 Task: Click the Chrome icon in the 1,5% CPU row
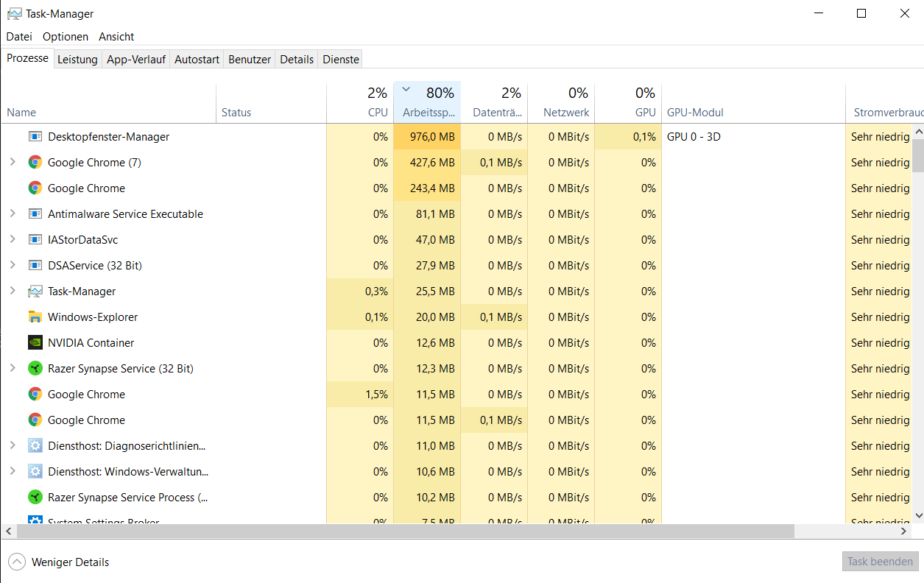tap(35, 395)
